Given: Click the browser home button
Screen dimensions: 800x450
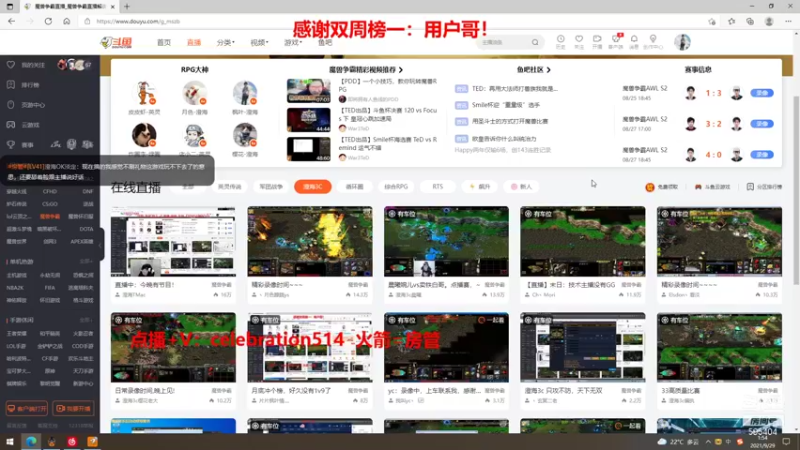Looking at the screenshot, I should 66,21.
